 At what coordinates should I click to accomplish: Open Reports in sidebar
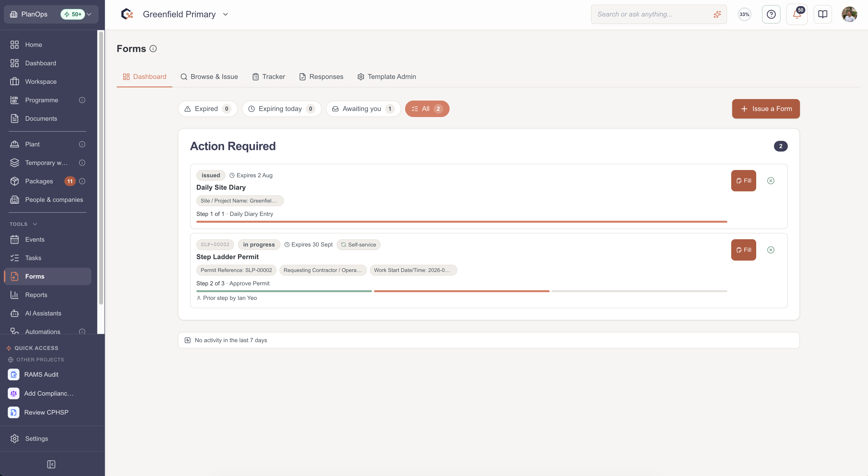click(x=48, y=295)
